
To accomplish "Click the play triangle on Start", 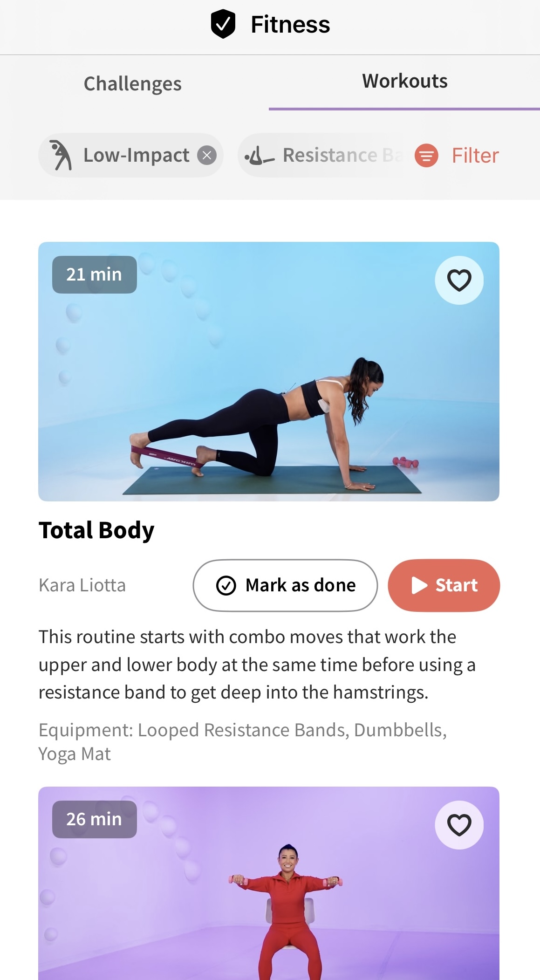I will [419, 585].
